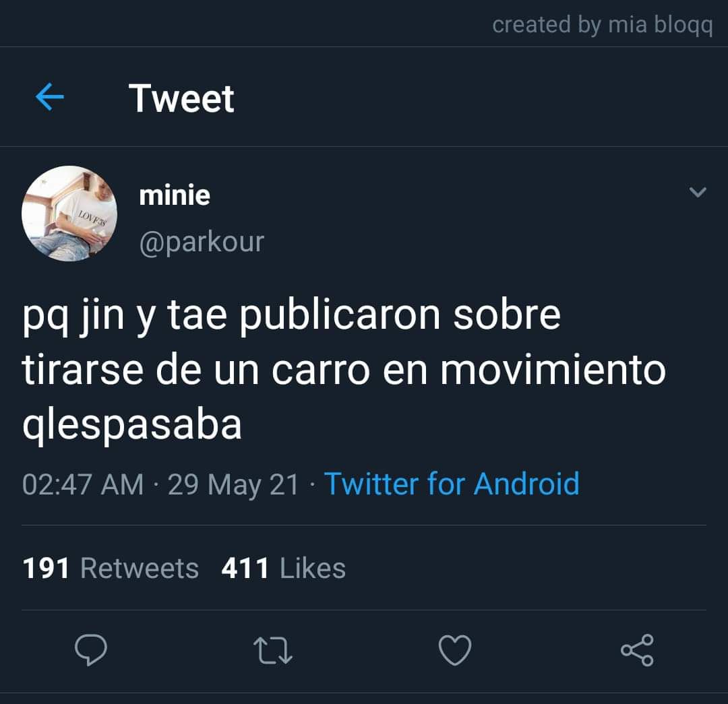The width and height of the screenshot is (728, 704).
Task: Click the word qlespasaba in the tweet
Action: pos(132,425)
